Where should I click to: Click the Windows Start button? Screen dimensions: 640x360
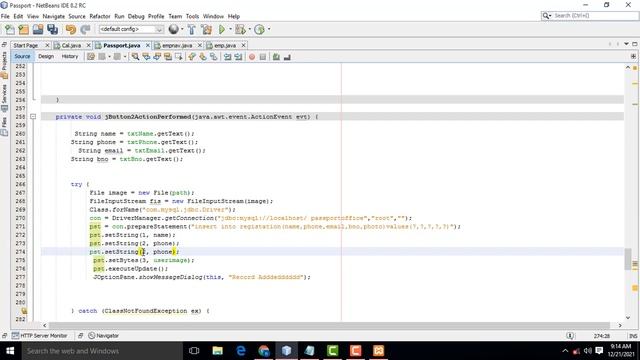pos(10,351)
